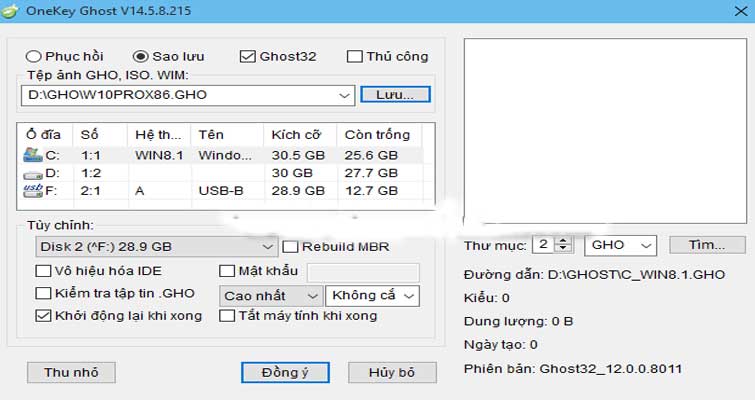Increase the Thư mục depth value
Image resolution: width=755 pixels, height=400 pixels.
(x=563, y=240)
